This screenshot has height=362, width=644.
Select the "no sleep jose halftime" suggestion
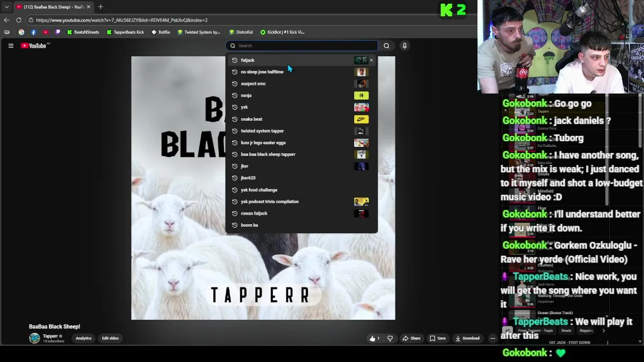coord(301,72)
